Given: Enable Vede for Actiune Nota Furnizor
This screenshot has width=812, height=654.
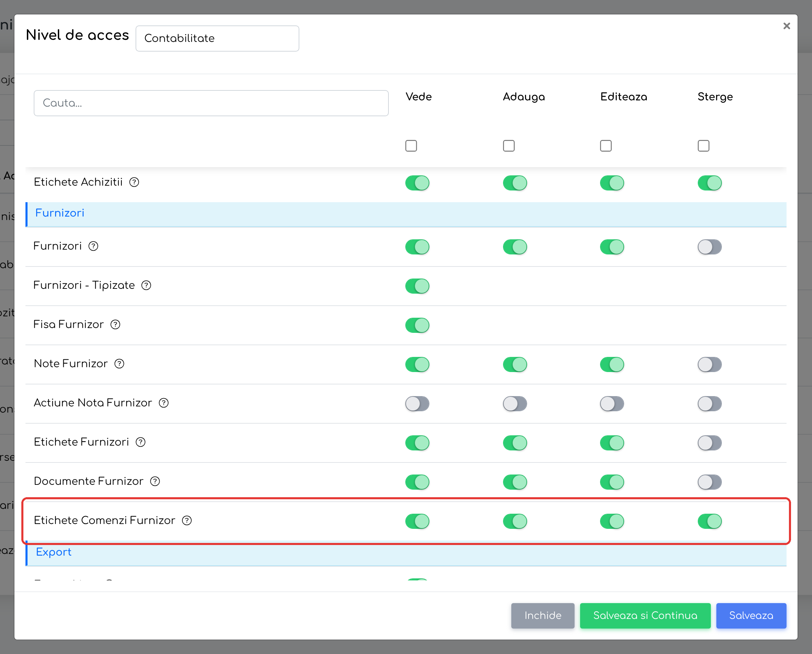Looking at the screenshot, I should [x=417, y=404].
